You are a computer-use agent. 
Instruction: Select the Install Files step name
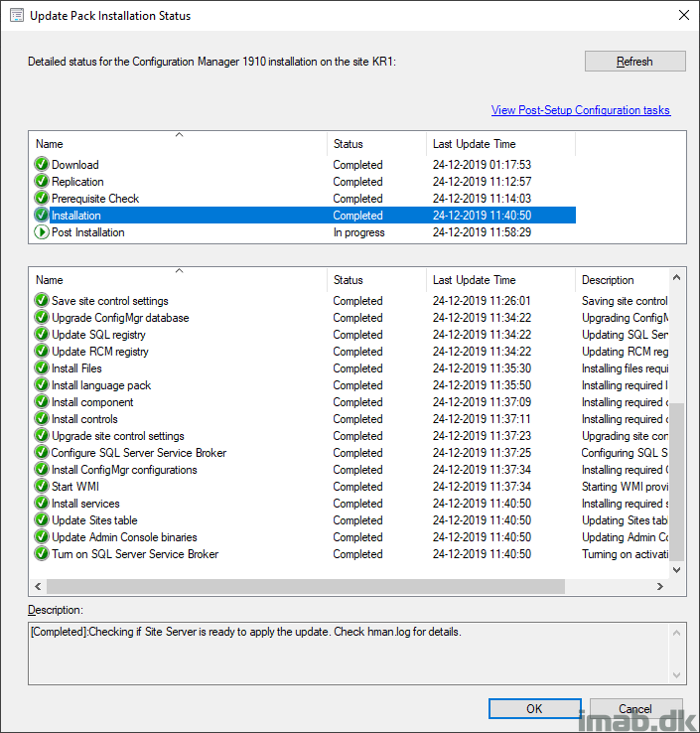coord(76,368)
